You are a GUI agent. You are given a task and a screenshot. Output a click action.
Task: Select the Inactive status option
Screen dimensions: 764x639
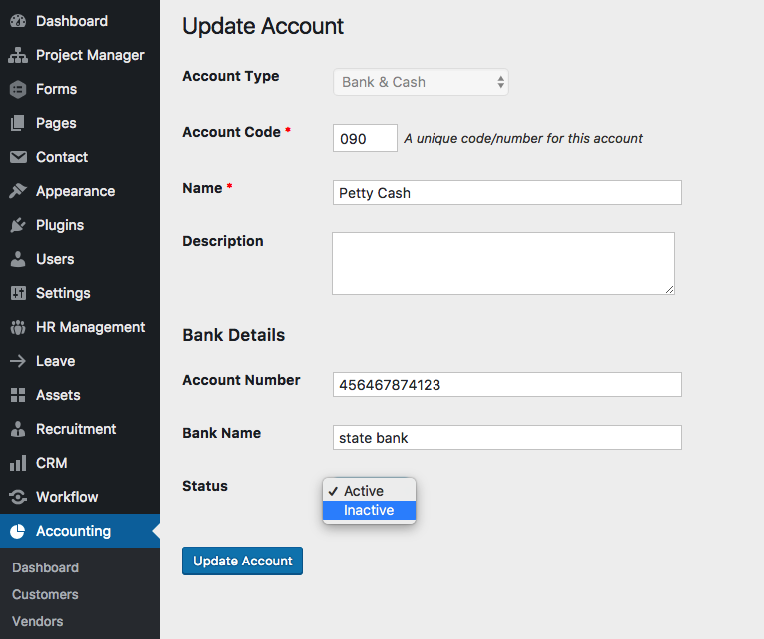369,510
